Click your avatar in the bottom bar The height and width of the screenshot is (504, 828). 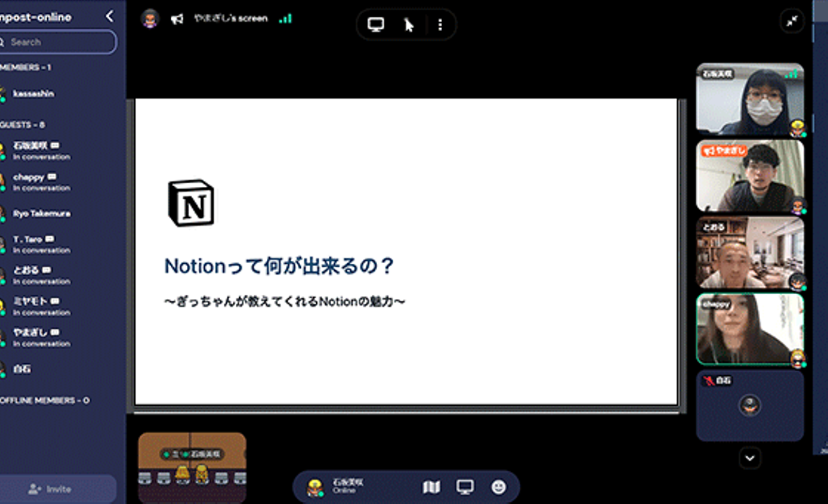pyautogui.click(x=315, y=487)
